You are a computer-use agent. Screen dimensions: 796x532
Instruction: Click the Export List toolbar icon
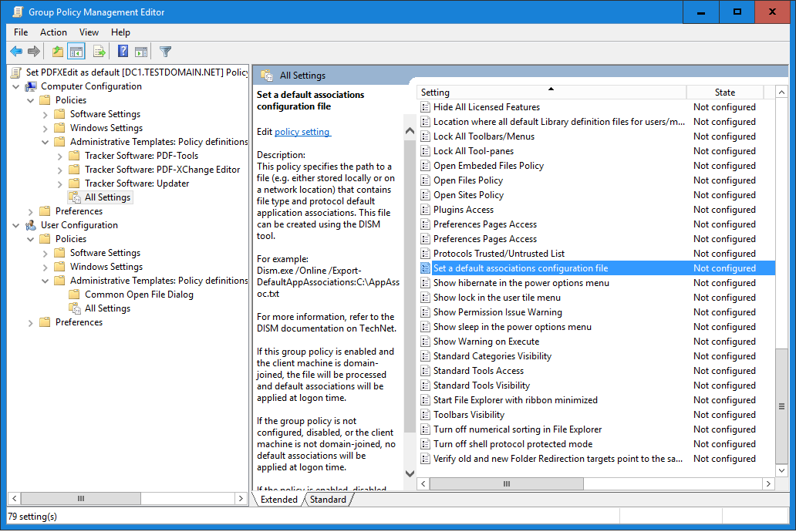(x=99, y=51)
